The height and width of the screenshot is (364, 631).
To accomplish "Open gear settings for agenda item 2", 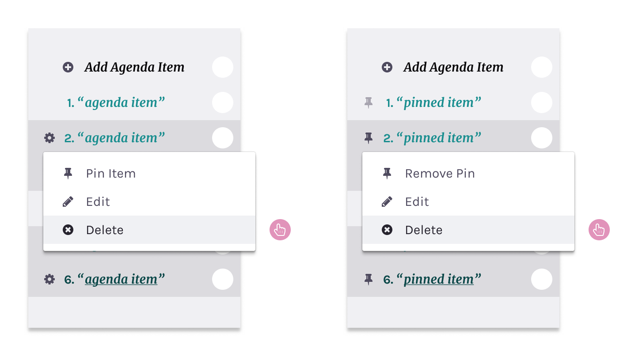I will coord(49,138).
